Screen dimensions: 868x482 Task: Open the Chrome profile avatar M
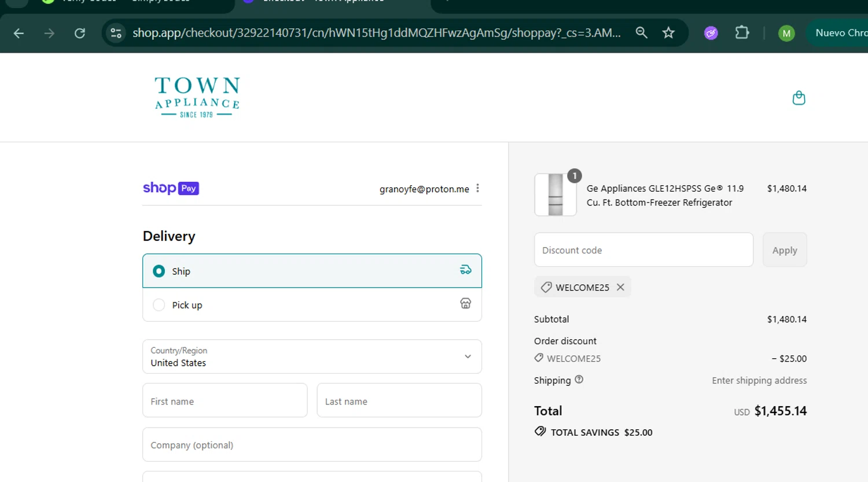point(786,33)
